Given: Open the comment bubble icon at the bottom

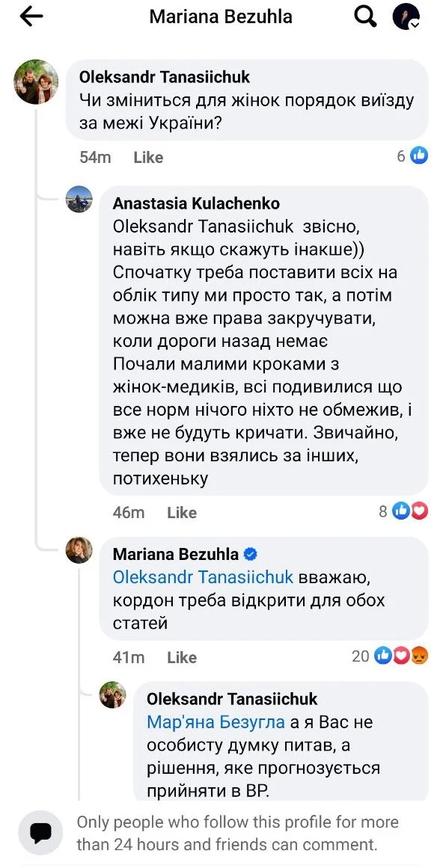Looking at the screenshot, I should (40, 832).
